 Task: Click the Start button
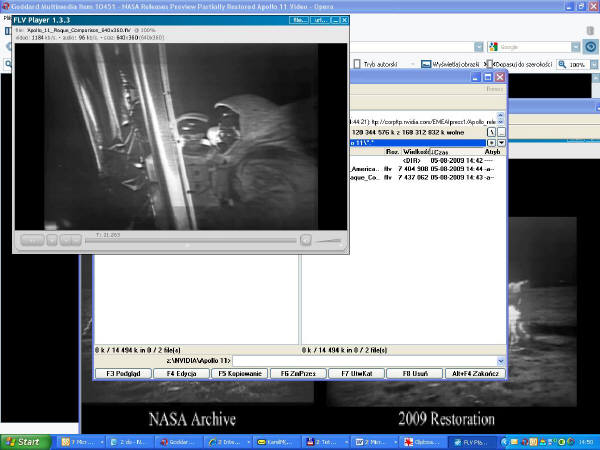click(x=25, y=442)
